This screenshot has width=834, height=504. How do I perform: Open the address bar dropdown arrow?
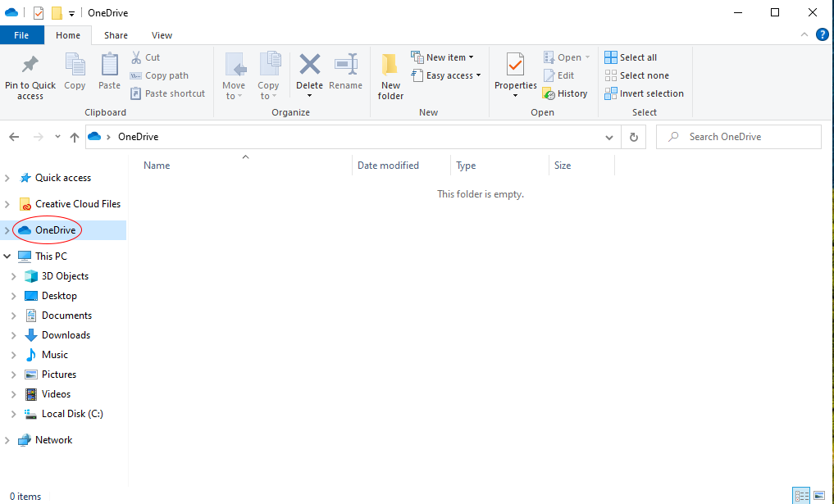tap(609, 137)
